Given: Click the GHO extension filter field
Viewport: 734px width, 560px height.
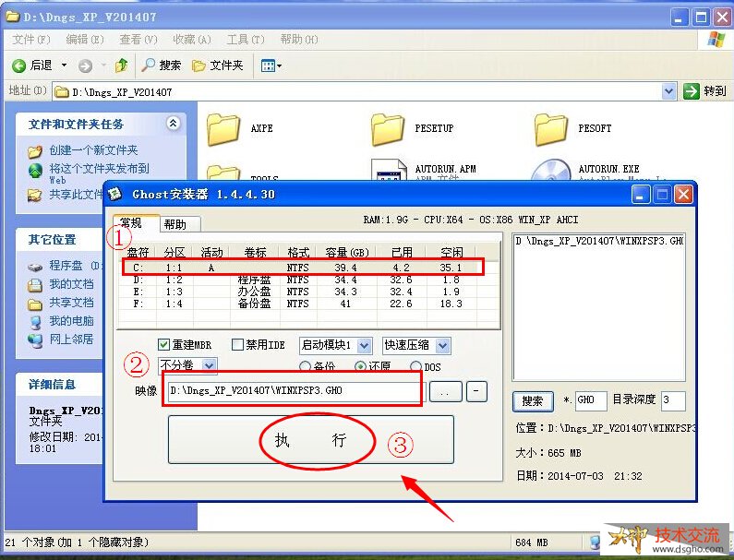Looking at the screenshot, I should pyautogui.click(x=590, y=400).
